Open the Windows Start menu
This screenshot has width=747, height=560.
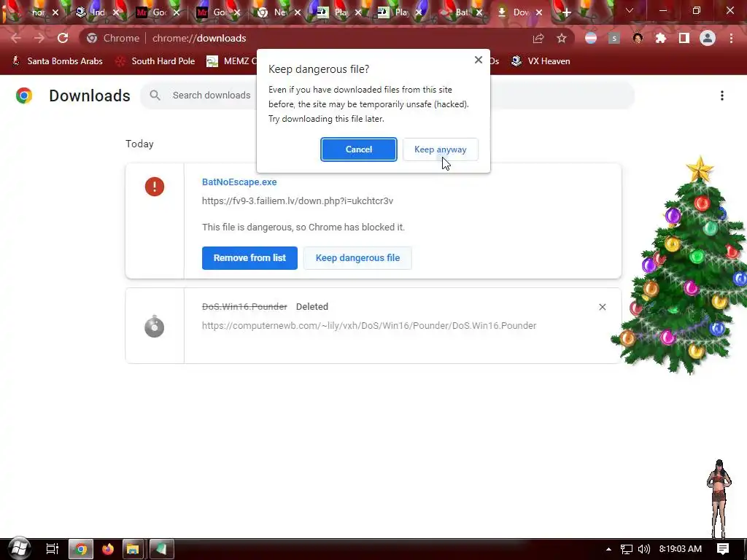19,548
